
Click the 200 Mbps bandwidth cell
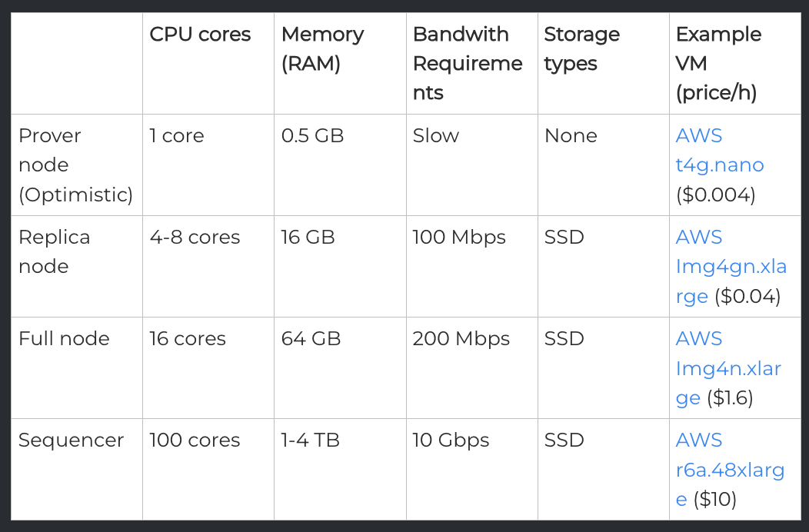click(461, 339)
